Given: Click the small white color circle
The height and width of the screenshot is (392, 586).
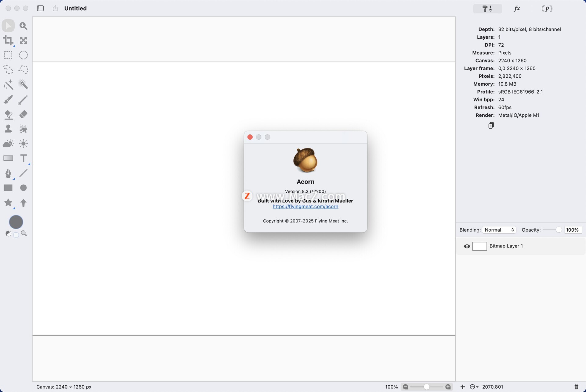Looking at the screenshot, I should pos(16,235).
